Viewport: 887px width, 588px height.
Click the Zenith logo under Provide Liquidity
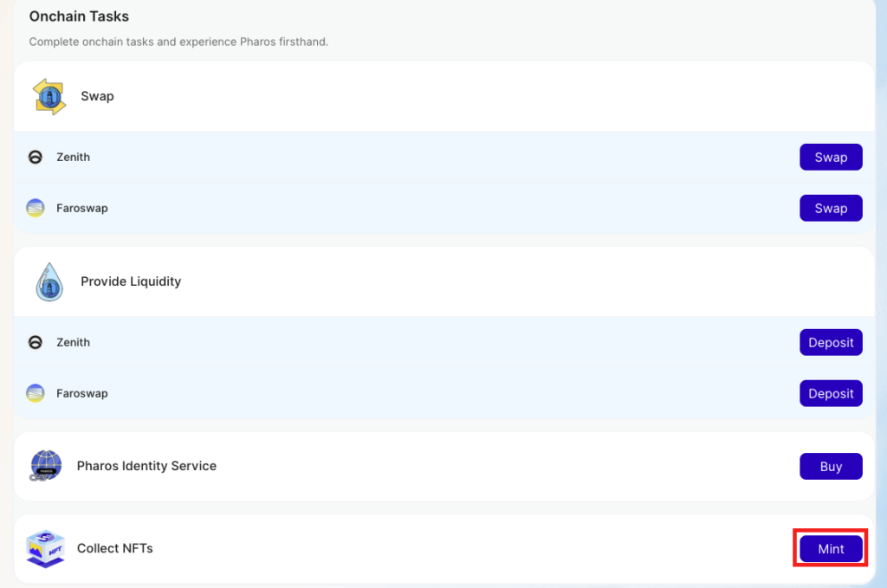tap(36, 343)
